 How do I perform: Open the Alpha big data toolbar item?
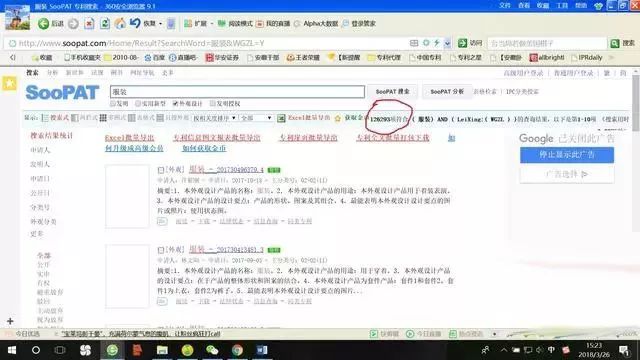tap(316, 24)
